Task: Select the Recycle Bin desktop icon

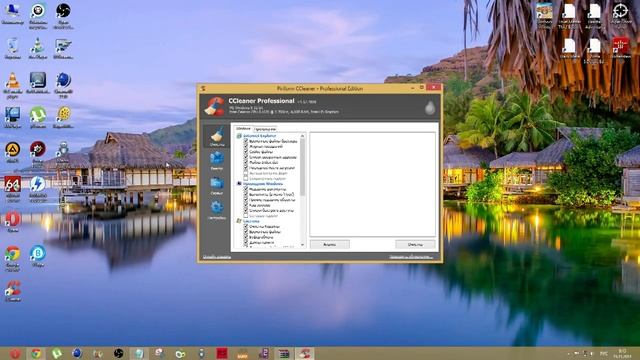Action: click(x=13, y=49)
